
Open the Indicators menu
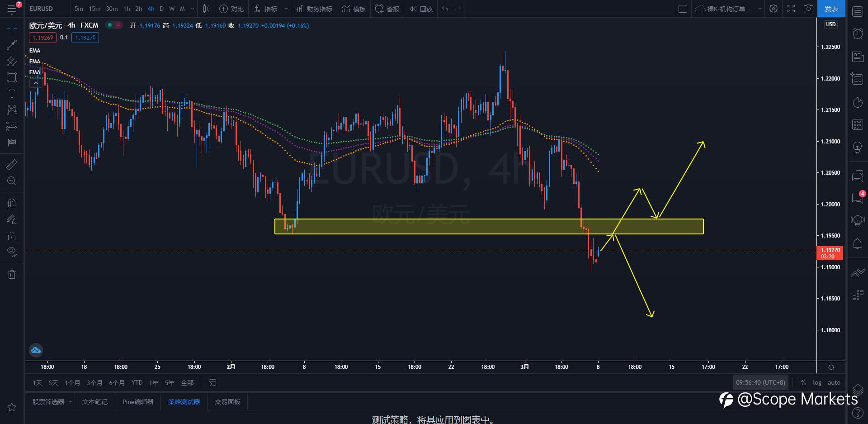coord(266,9)
